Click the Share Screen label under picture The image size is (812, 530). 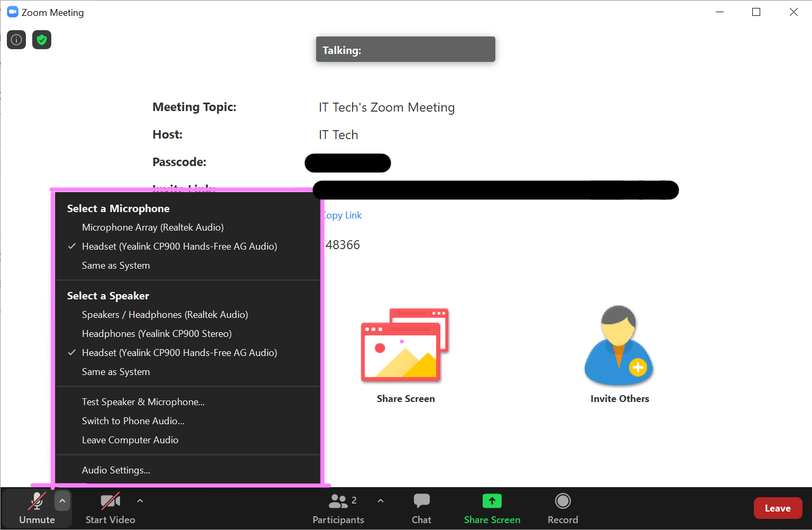point(406,399)
